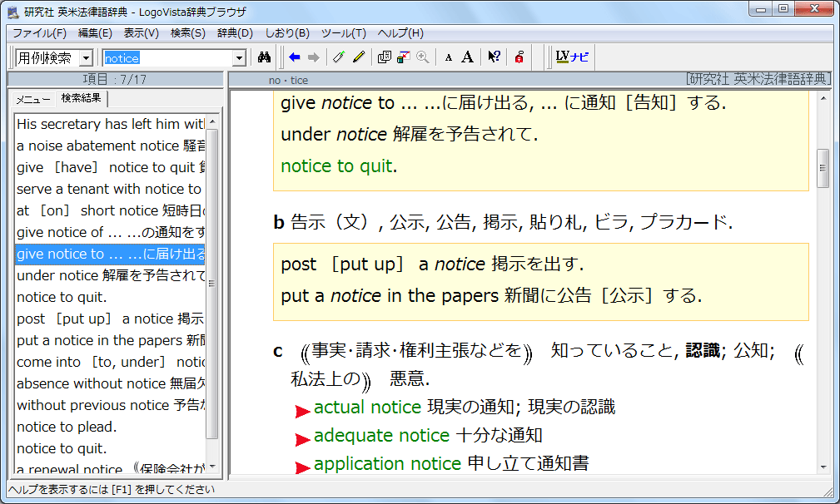Select the 検索結果 tab
Viewport: 840px width, 504px height.
(81, 98)
